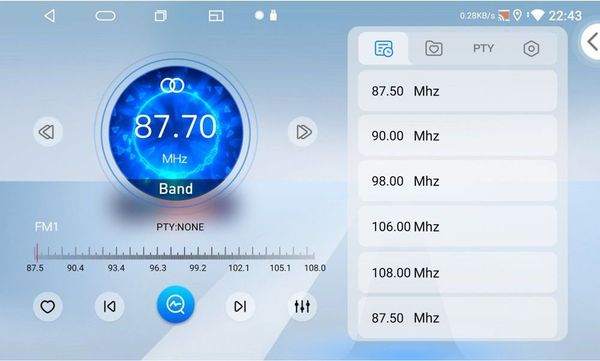Open the equalizer settings sliders icon
This screenshot has width=600, height=361.
point(302,306)
